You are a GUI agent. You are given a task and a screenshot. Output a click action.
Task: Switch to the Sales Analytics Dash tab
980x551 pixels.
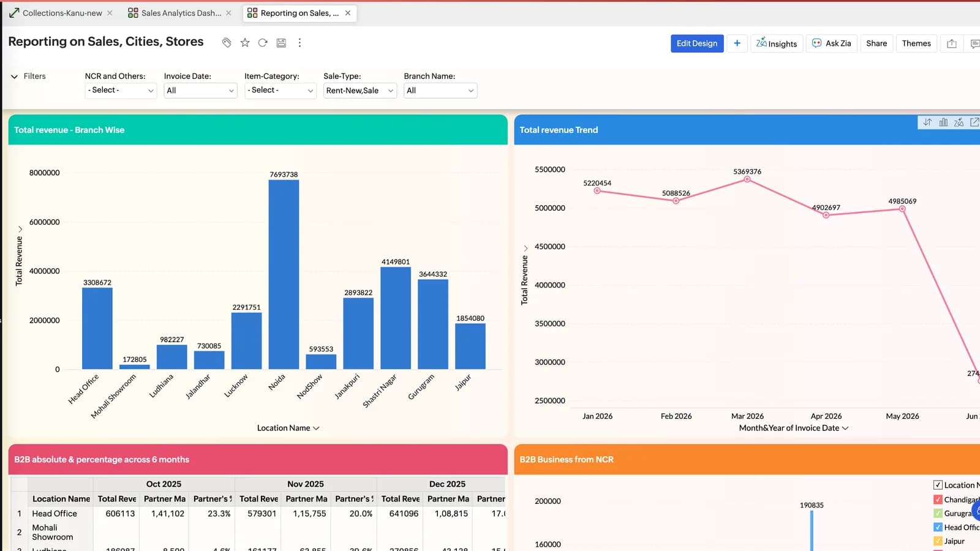point(181,13)
